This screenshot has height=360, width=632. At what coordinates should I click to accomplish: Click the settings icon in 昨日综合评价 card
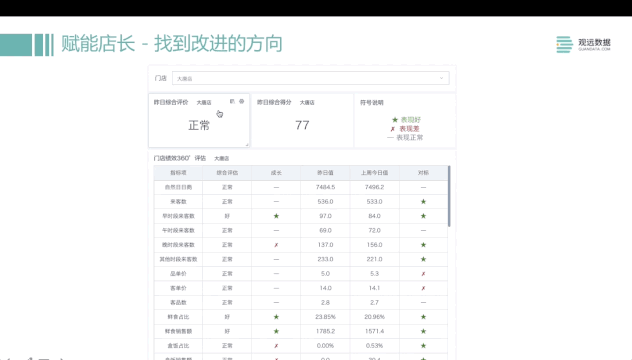(241, 102)
